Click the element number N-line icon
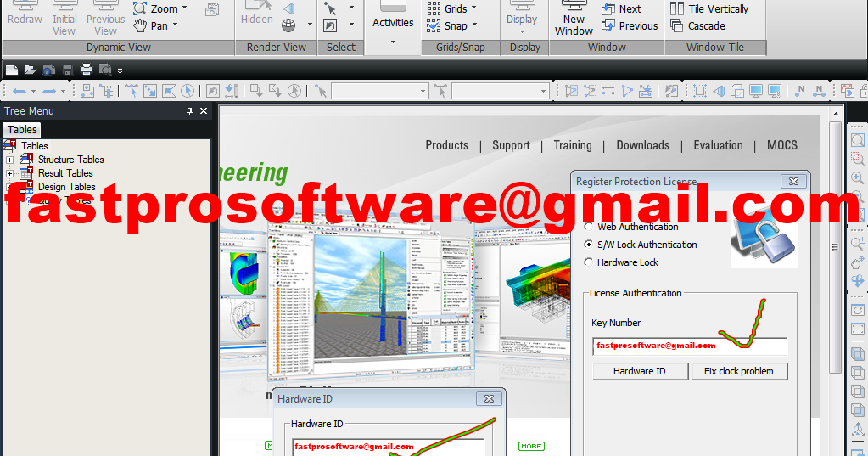 [x=819, y=90]
